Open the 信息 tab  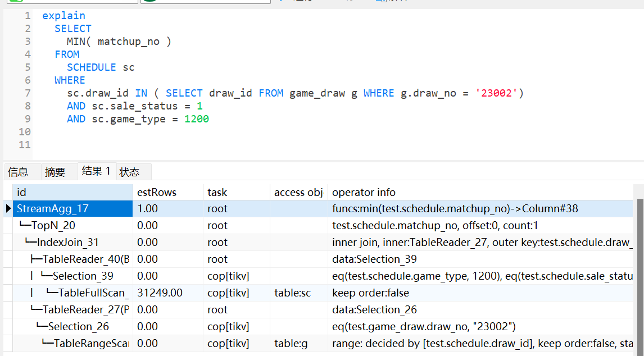point(18,172)
